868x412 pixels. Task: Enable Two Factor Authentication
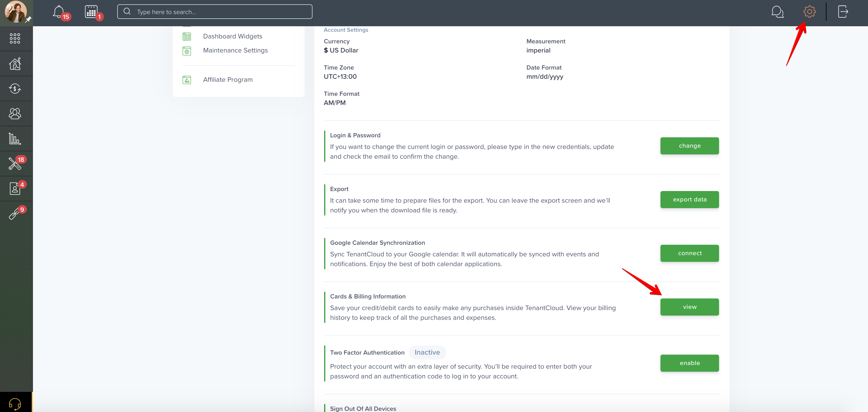point(689,363)
